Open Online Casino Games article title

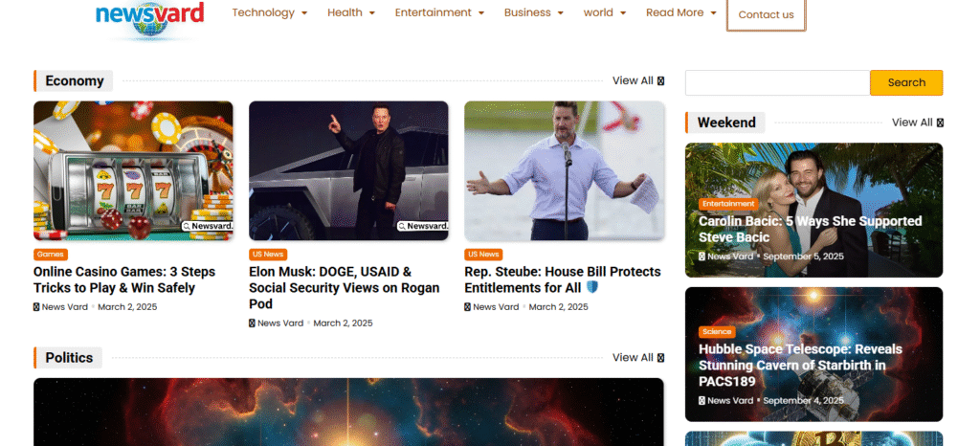(x=124, y=279)
